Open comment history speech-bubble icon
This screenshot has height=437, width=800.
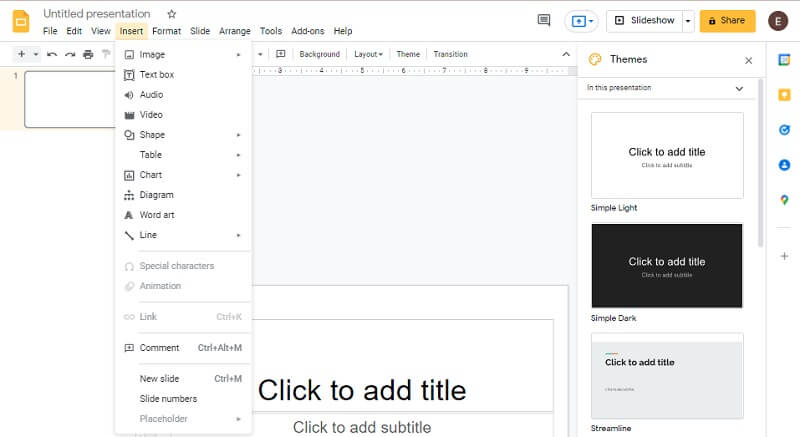[x=544, y=20]
